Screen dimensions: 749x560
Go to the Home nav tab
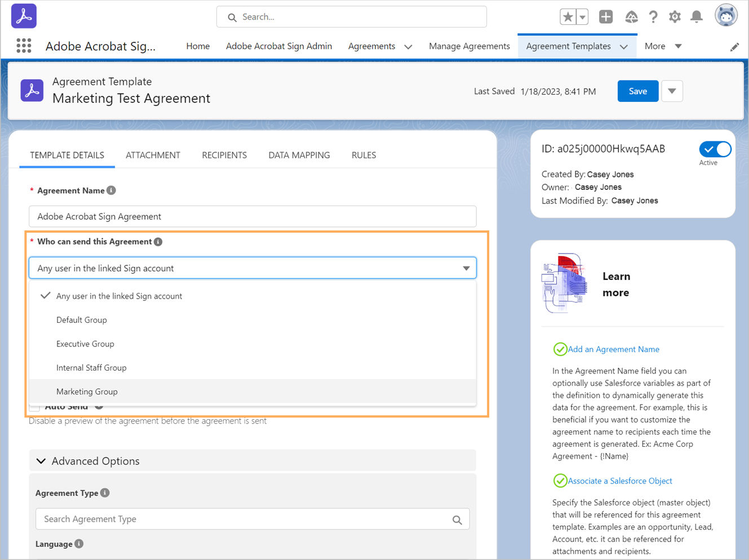coord(198,46)
